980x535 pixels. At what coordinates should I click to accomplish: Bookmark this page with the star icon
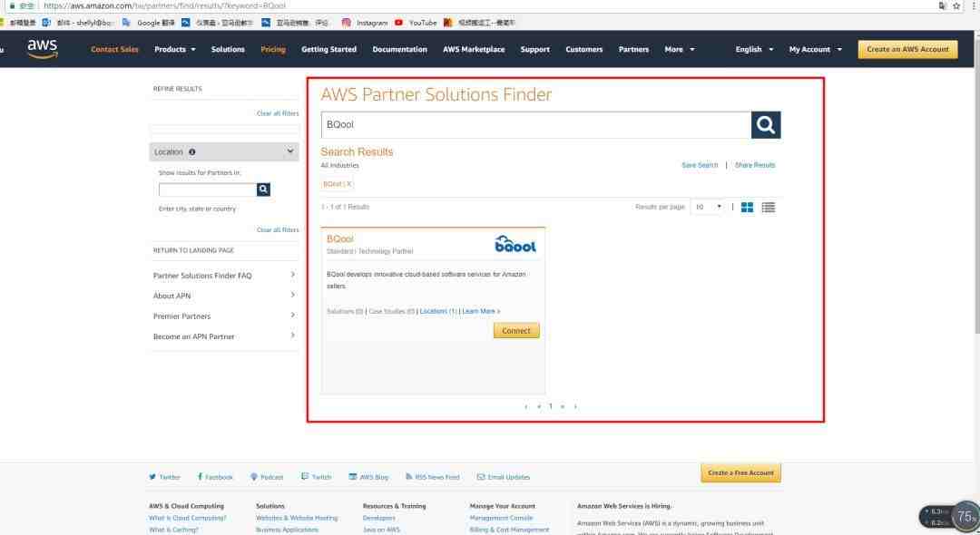pos(956,5)
